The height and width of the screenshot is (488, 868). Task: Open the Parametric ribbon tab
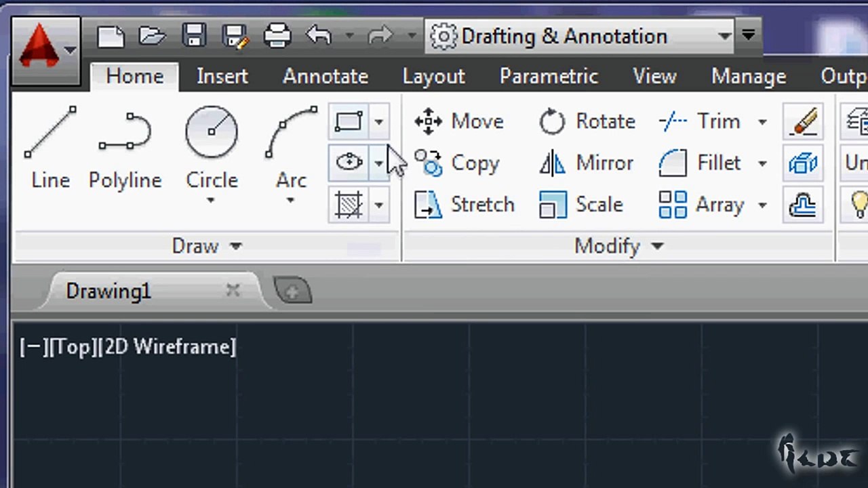point(549,76)
